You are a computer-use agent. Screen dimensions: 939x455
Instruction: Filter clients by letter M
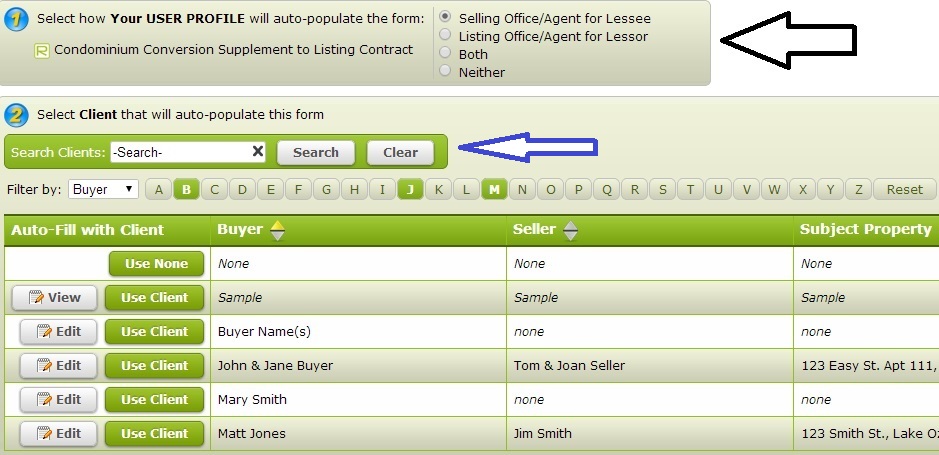coord(494,189)
